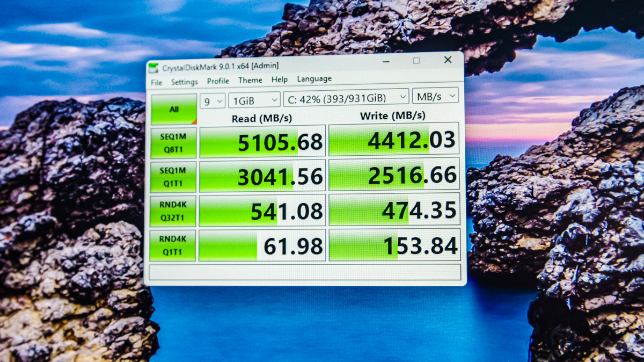Open the Profile menu

tap(218, 81)
